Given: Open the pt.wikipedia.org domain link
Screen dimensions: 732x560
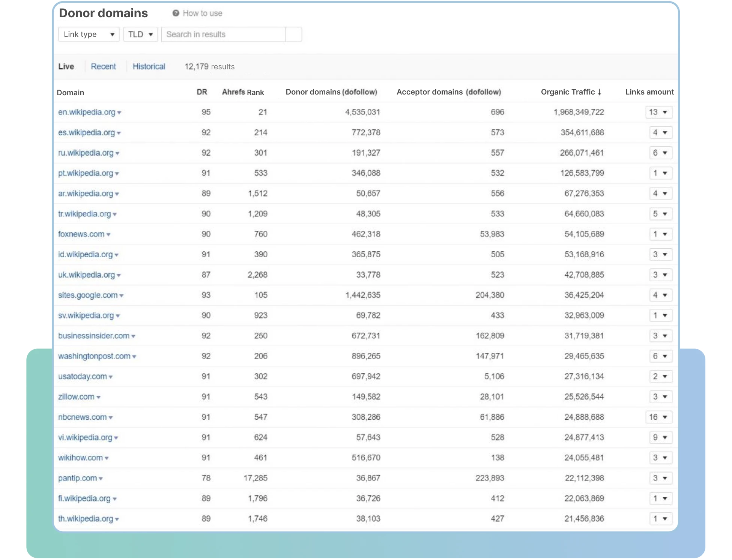Looking at the screenshot, I should [x=86, y=173].
